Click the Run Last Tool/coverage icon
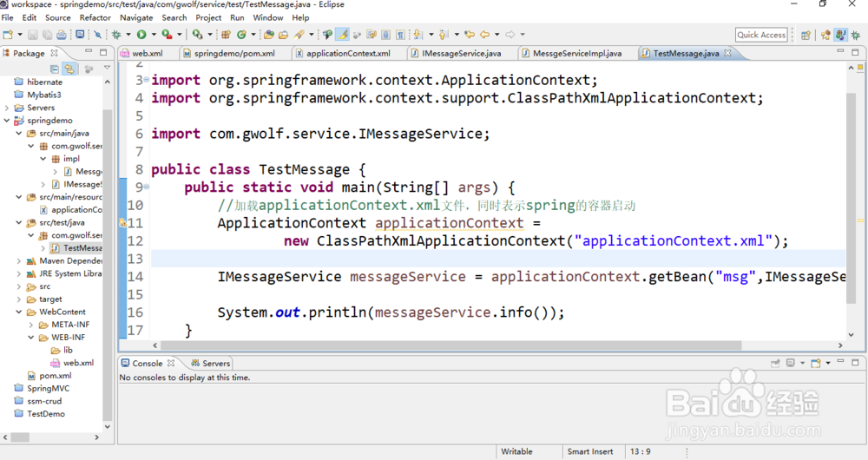 point(167,35)
